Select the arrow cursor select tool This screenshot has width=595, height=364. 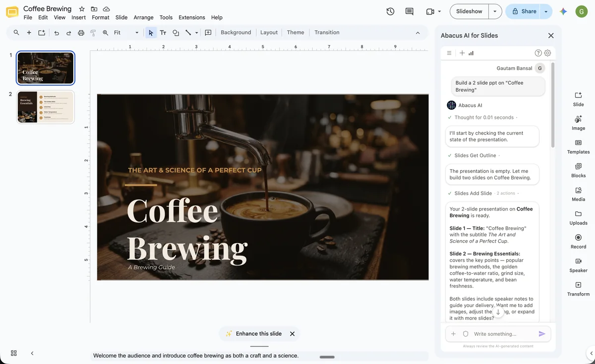(151, 33)
